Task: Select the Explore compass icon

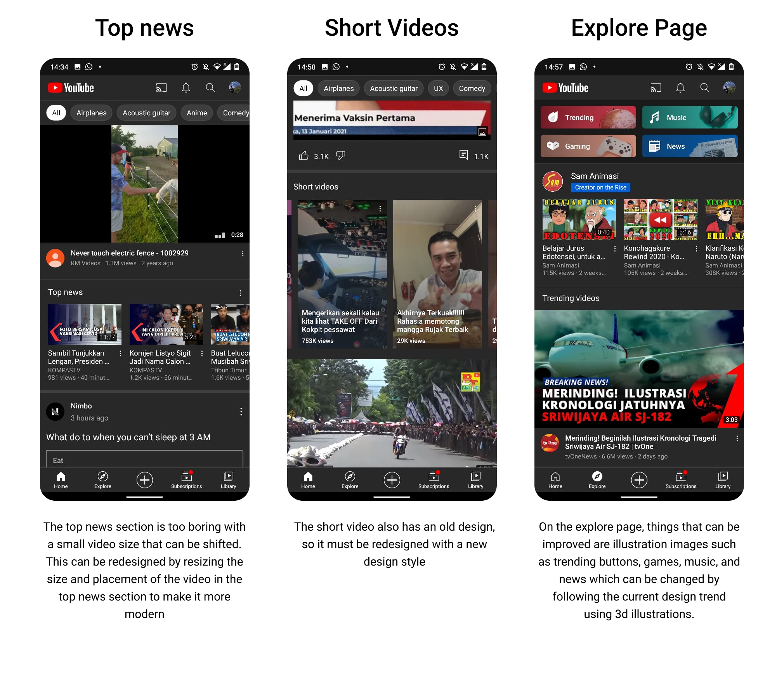Action: tap(102, 480)
